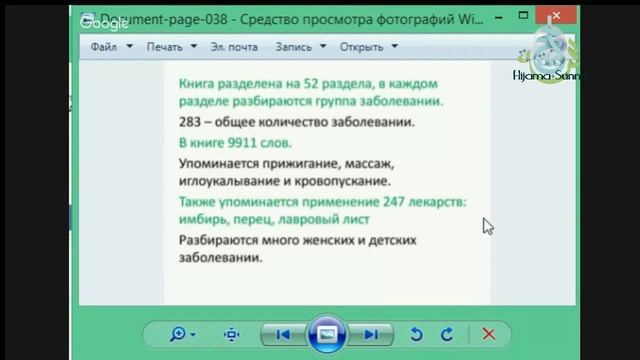Click the line 'Упоминается прижигание, массаж,'
The height and width of the screenshot is (360, 640).
click(x=287, y=164)
